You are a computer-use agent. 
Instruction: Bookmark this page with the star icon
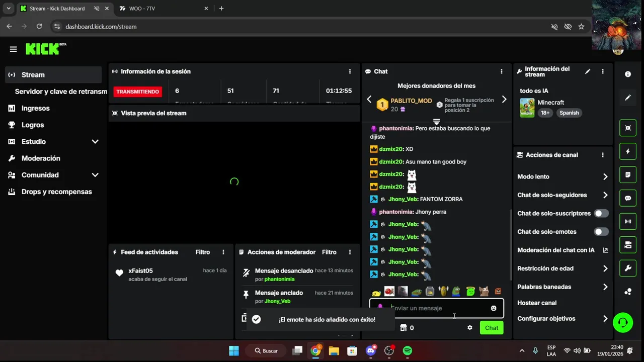click(581, 27)
